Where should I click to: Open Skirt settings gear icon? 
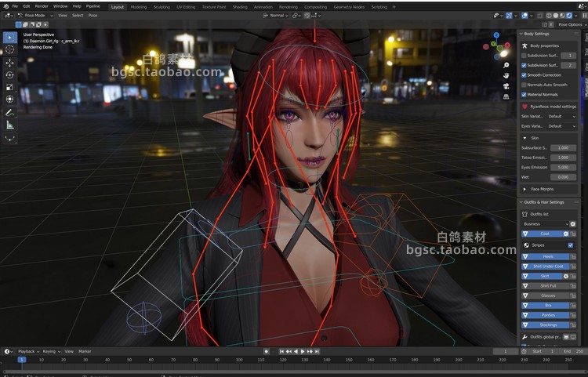coord(566,276)
